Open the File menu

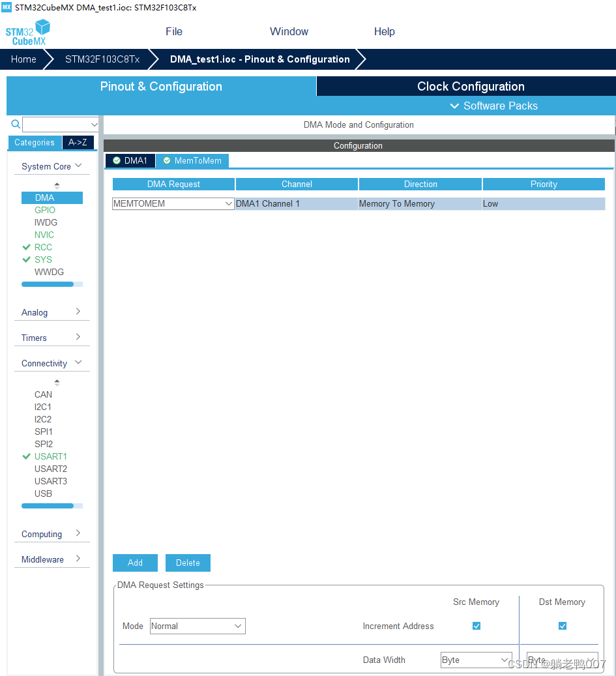pyautogui.click(x=174, y=31)
